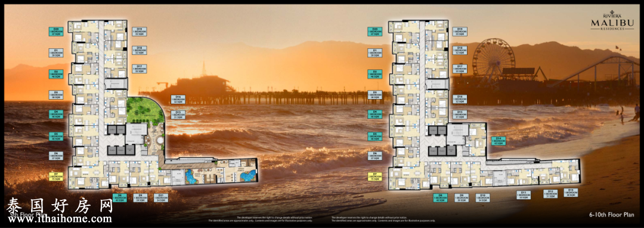The height and width of the screenshot is (228, 644).
Task: Click the yellow D7 2-bedroom label on 5th floor plan
Action: click(56, 176)
